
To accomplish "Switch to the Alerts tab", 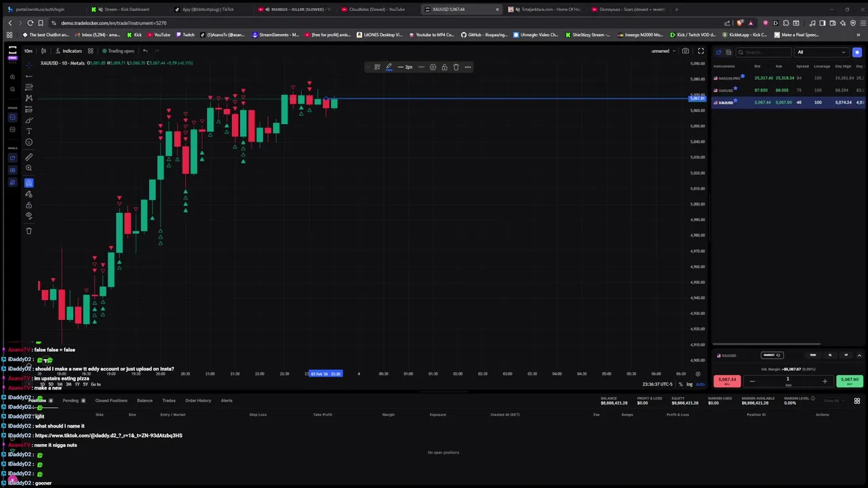I will (x=226, y=401).
